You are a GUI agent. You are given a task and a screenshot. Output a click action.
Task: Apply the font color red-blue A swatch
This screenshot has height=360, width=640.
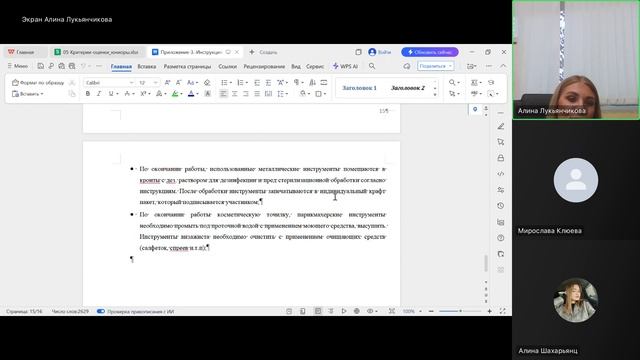pos(191,94)
